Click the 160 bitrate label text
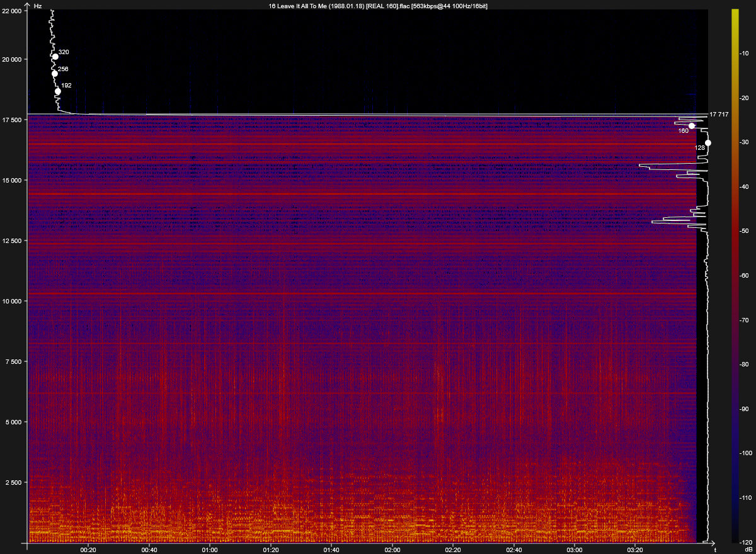This screenshot has width=756, height=554. click(683, 132)
